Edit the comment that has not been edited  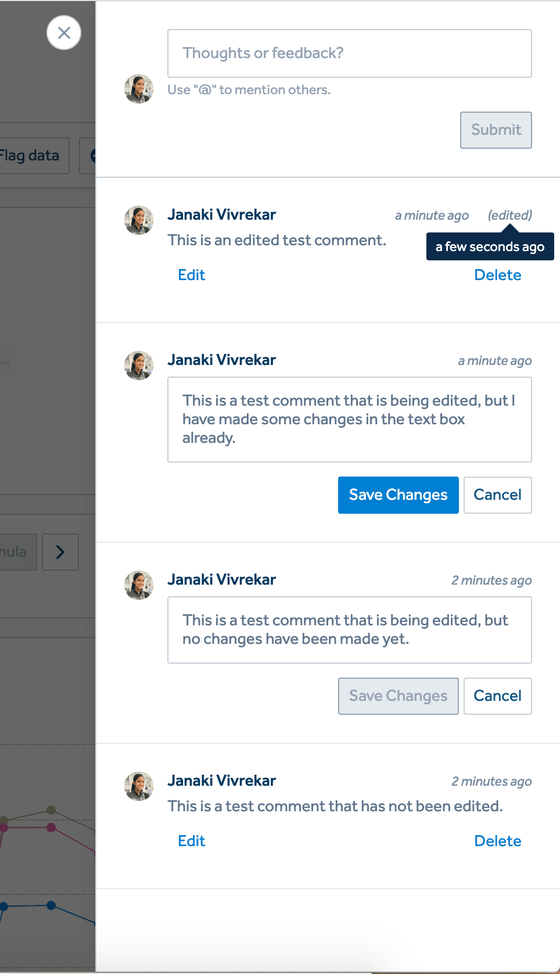coord(192,841)
